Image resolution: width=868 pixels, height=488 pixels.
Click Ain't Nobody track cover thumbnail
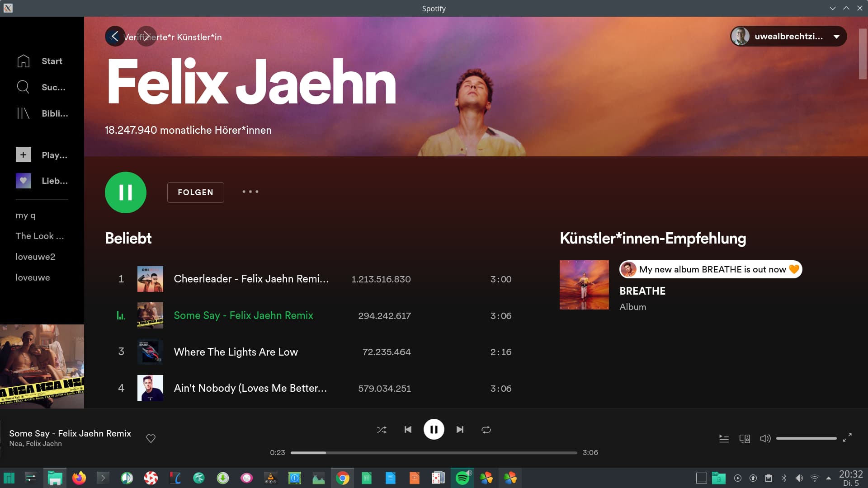(150, 388)
